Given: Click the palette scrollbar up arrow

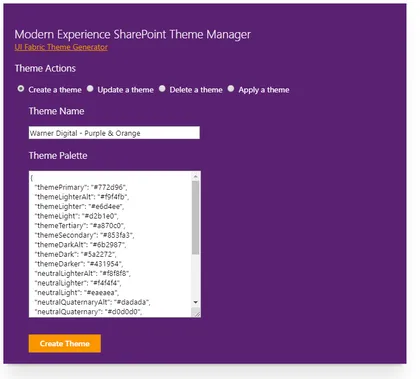Looking at the screenshot, I should click(196, 177).
